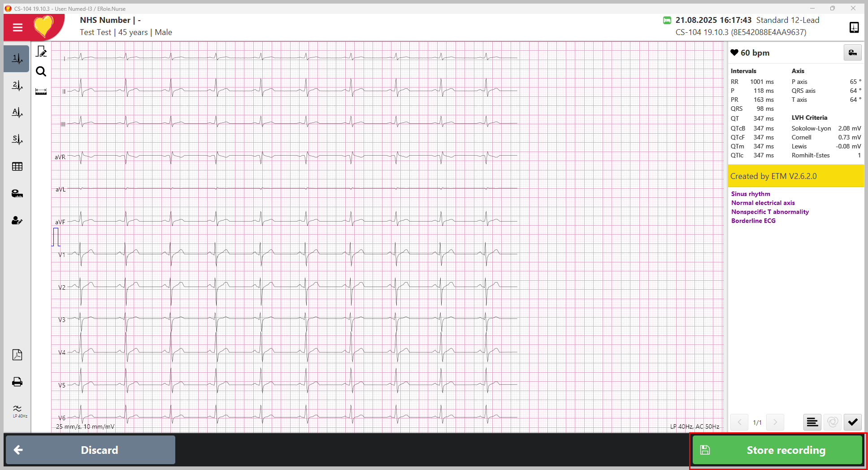
Task: Click the tape measure sidebar icon
Action: [17, 194]
